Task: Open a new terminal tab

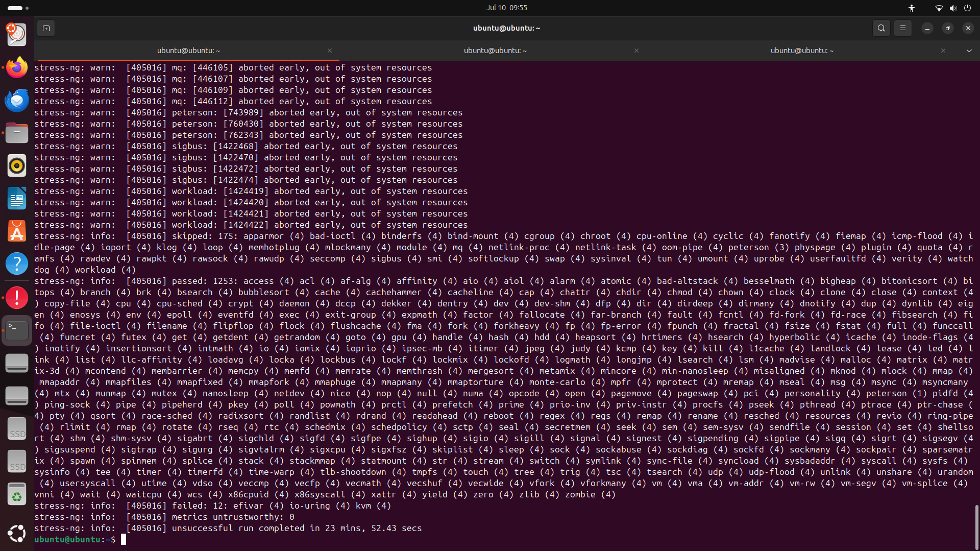Action: [x=46, y=29]
